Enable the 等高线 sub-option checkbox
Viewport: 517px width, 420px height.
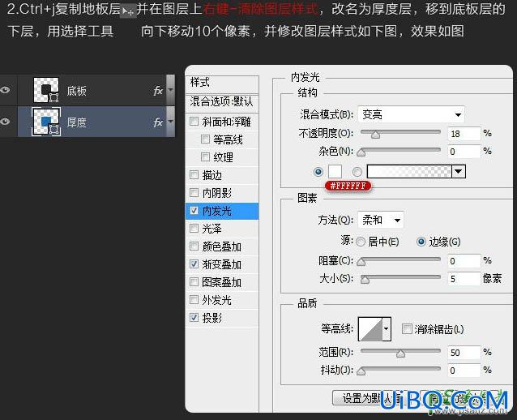205,139
